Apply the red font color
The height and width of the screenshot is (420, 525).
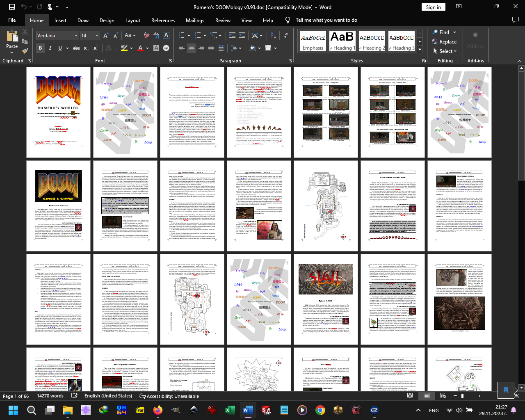click(140, 48)
